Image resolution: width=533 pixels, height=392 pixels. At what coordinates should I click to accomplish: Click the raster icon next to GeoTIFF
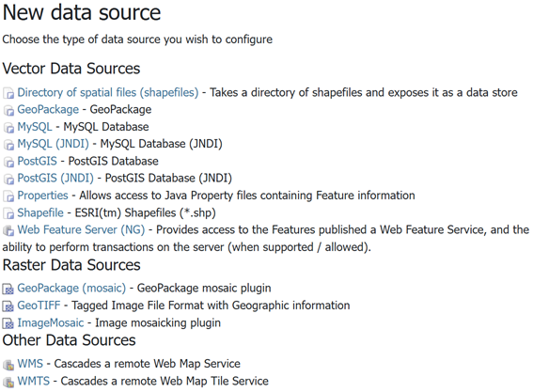point(8,306)
